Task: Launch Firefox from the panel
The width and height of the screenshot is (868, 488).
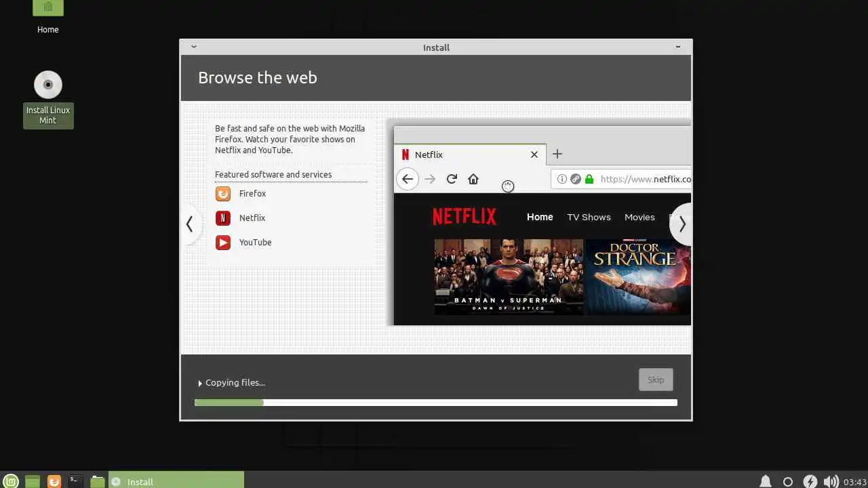Action: 54,481
